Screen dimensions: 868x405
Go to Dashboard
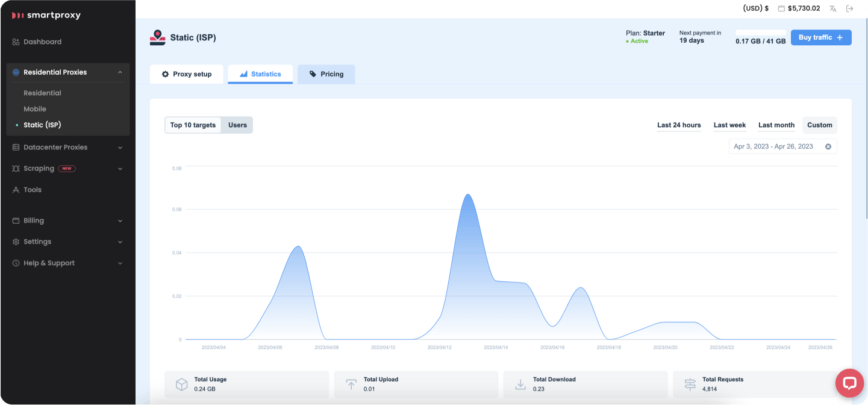pos(42,42)
